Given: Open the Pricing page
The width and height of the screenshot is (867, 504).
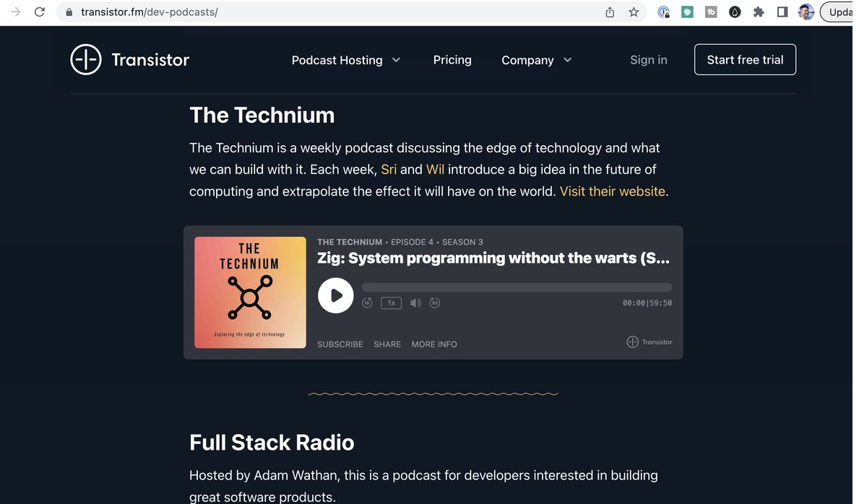Looking at the screenshot, I should 452,60.
